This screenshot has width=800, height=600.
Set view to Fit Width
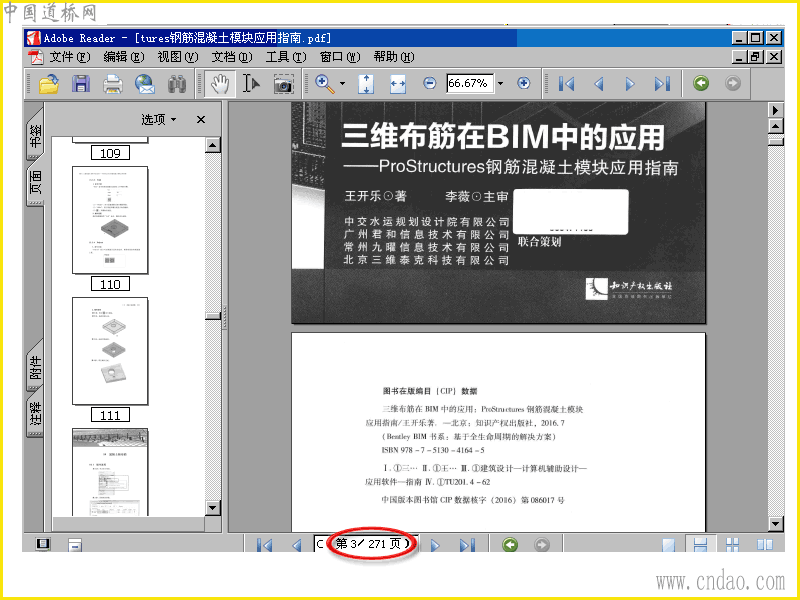point(398,84)
